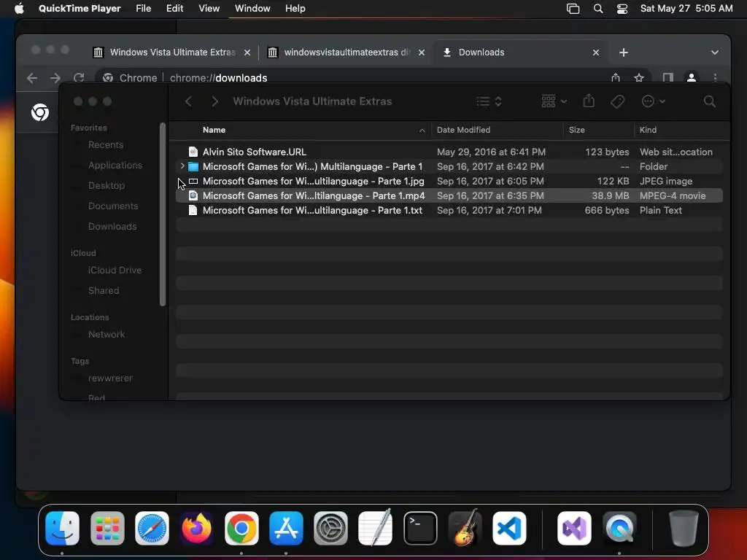Screen dimensions: 747x560
Task: Click Chrome's share page icon
Action: click(616, 77)
